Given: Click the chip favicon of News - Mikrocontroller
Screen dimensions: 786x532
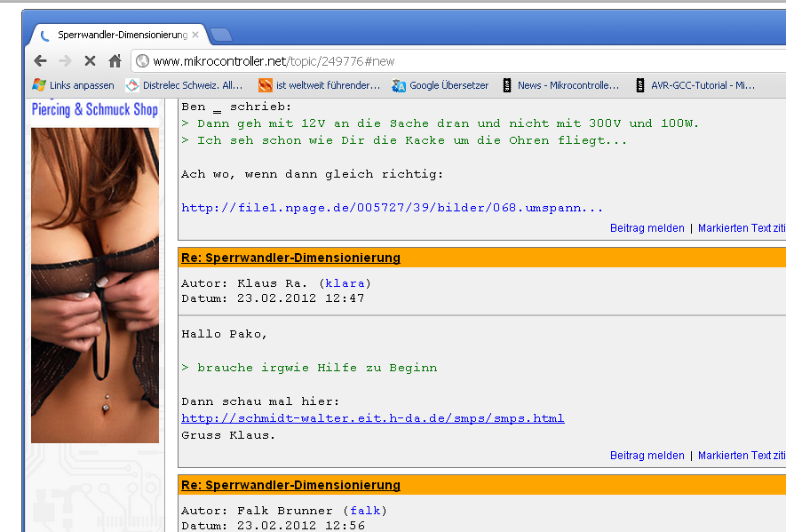Looking at the screenshot, I should click(x=507, y=85).
